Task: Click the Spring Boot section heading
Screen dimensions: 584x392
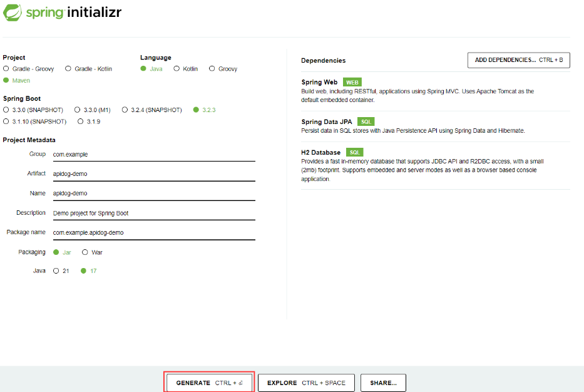Action: pyautogui.click(x=22, y=99)
